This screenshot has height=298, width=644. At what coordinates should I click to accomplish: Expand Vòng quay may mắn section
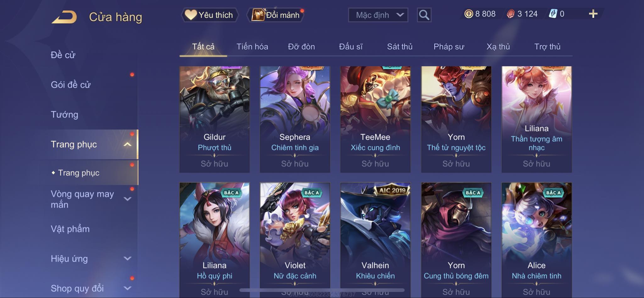pos(127,199)
